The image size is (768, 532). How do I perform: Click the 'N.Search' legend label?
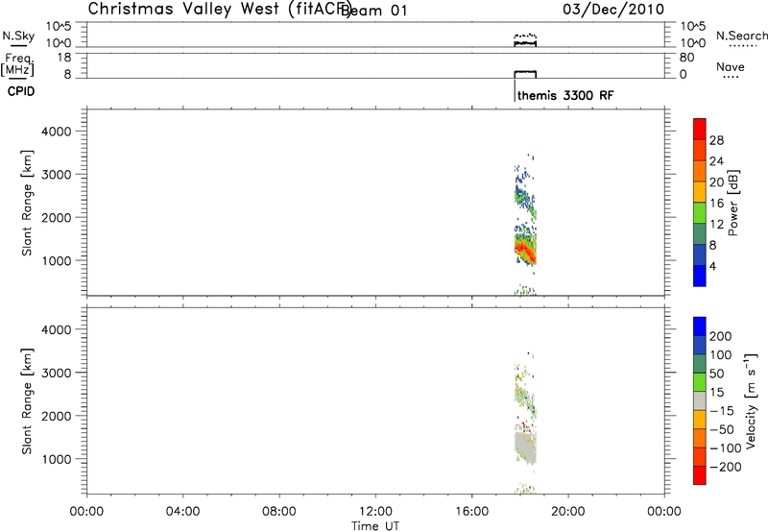(742, 36)
